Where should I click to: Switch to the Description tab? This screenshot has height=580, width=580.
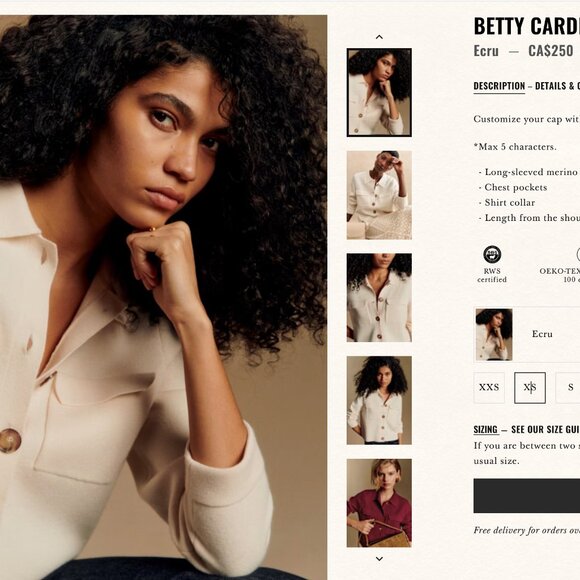[x=499, y=86]
